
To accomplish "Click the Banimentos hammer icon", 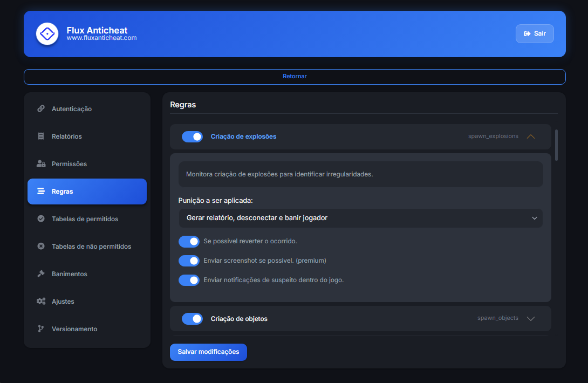I will 41,274.
